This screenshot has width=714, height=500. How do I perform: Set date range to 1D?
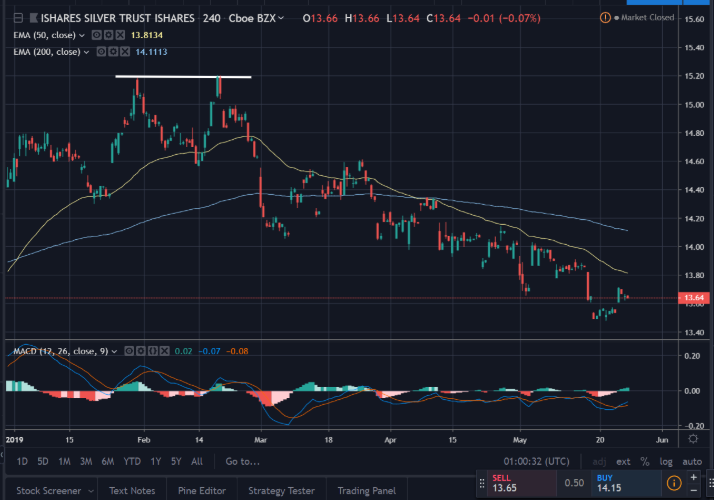[x=22, y=462]
